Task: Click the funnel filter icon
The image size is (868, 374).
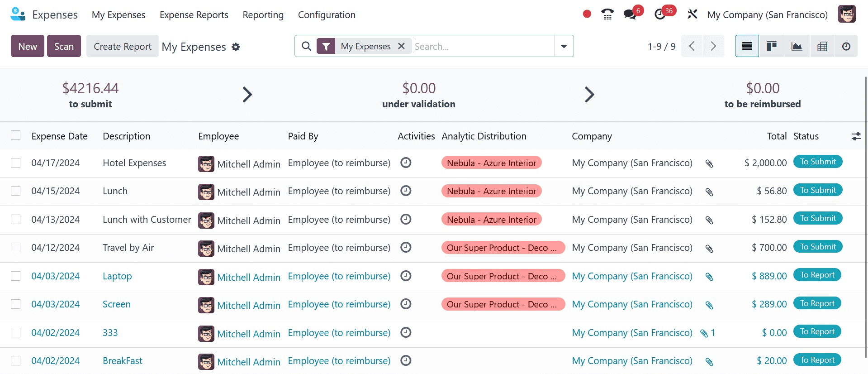Action: (326, 46)
